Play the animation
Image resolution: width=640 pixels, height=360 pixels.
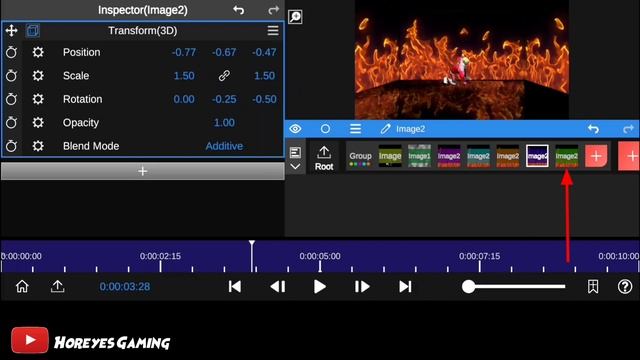[x=320, y=287]
